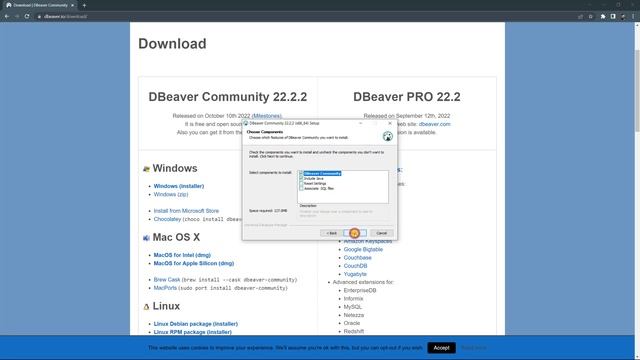Open the share page icon in address bar

pos(580,16)
